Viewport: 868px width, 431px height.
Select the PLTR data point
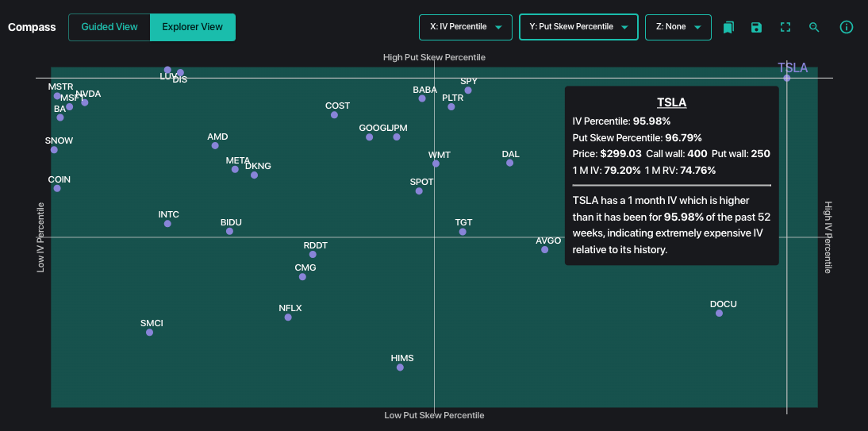(451, 107)
